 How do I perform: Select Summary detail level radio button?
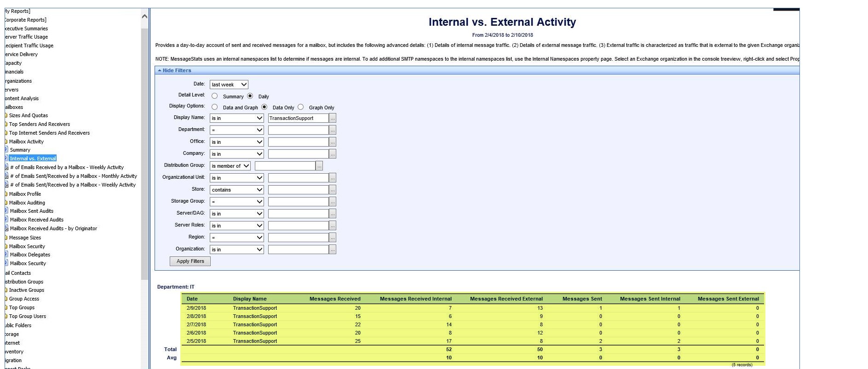point(215,96)
